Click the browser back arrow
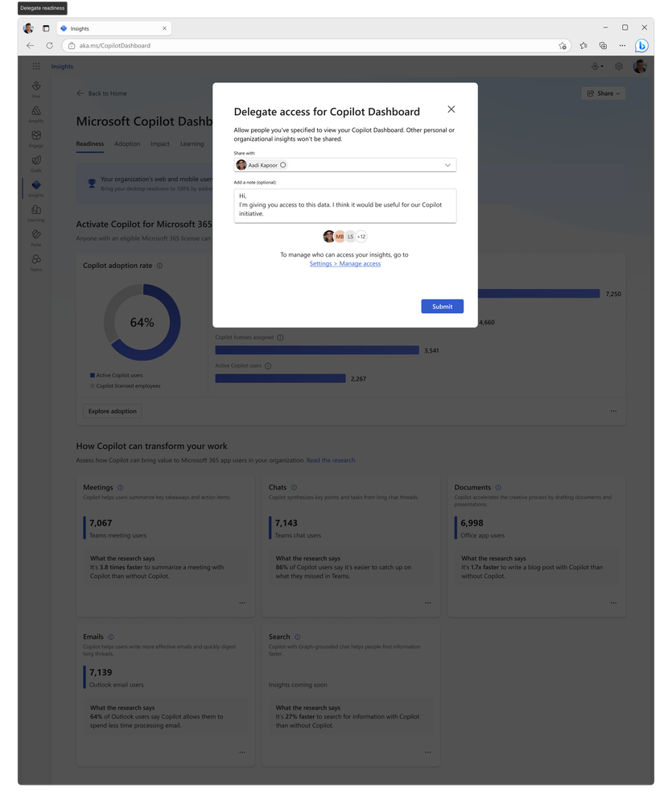 pyautogui.click(x=30, y=46)
